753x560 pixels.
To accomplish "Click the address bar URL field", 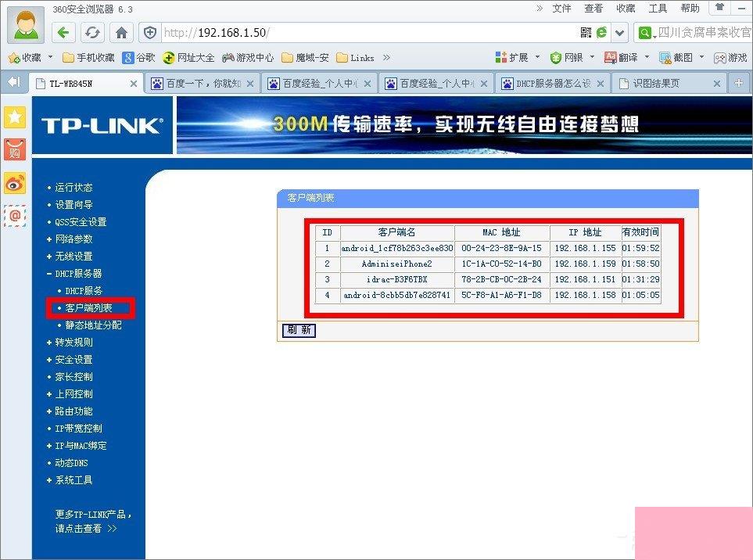I will (x=370, y=33).
